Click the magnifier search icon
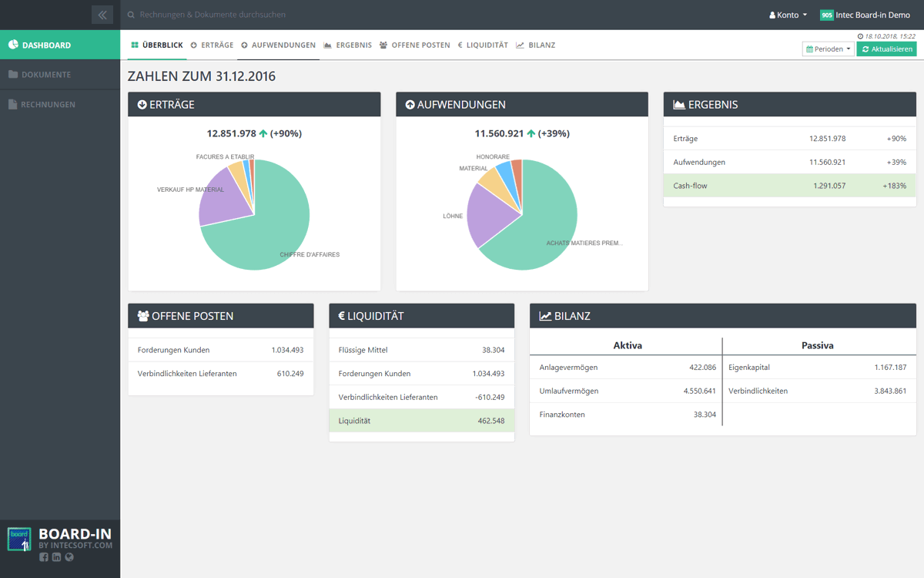 pos(131,15)
